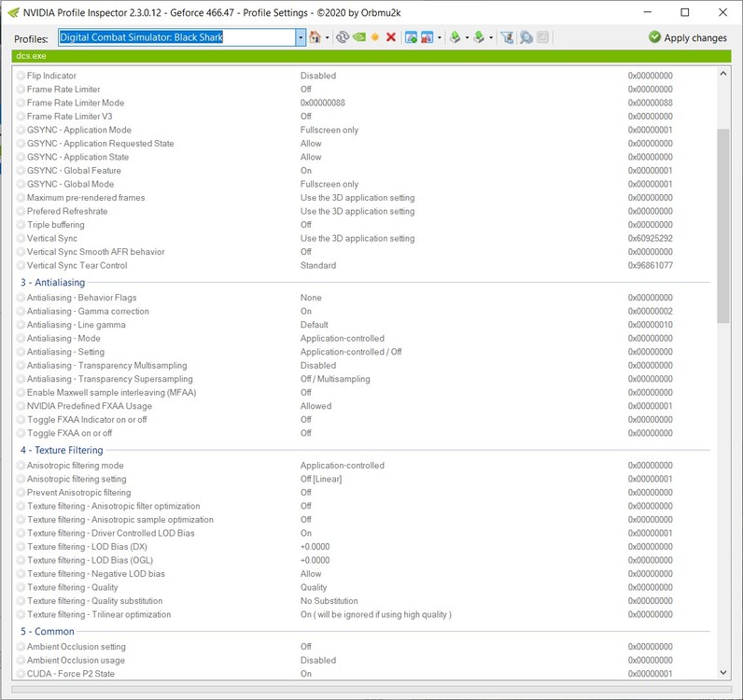
Task: Click the gear icon beside Texture filtering - Quality
Action: click(21, 587)
